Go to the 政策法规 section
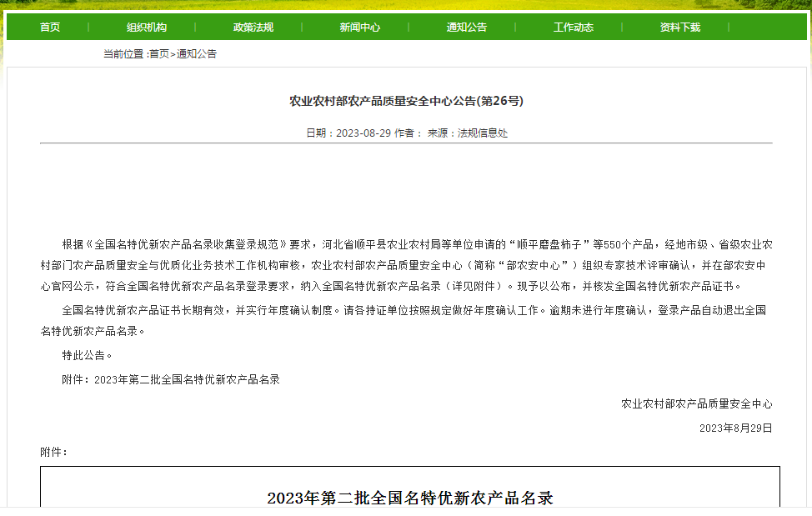Screen dimensions: 812x516 (x=253, y=28)
